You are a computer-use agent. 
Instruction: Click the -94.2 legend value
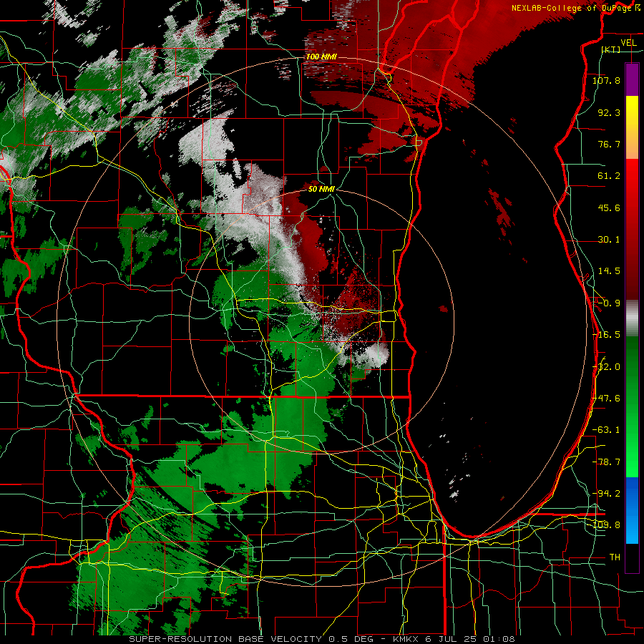pyautogui.click(x=606, y=494)
